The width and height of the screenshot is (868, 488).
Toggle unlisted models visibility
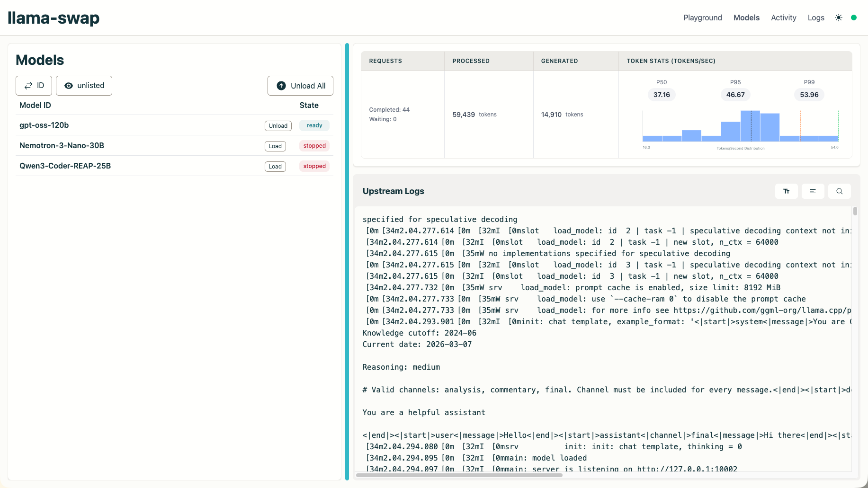[x=84, y=86]
